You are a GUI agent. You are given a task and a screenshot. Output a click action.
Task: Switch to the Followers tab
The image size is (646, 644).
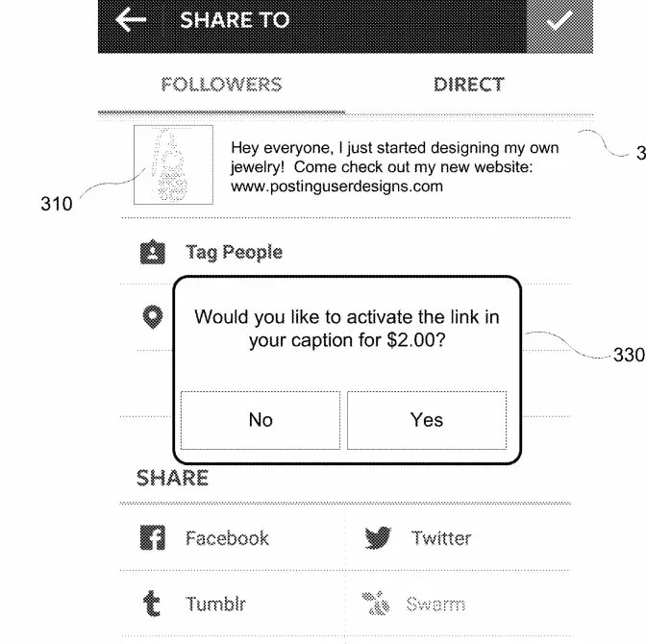(x=222, y=85)
